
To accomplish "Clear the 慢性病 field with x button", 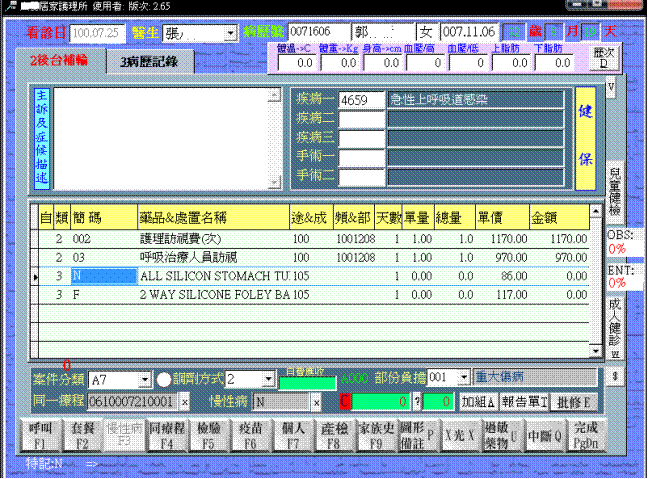I will click(317, 402).
